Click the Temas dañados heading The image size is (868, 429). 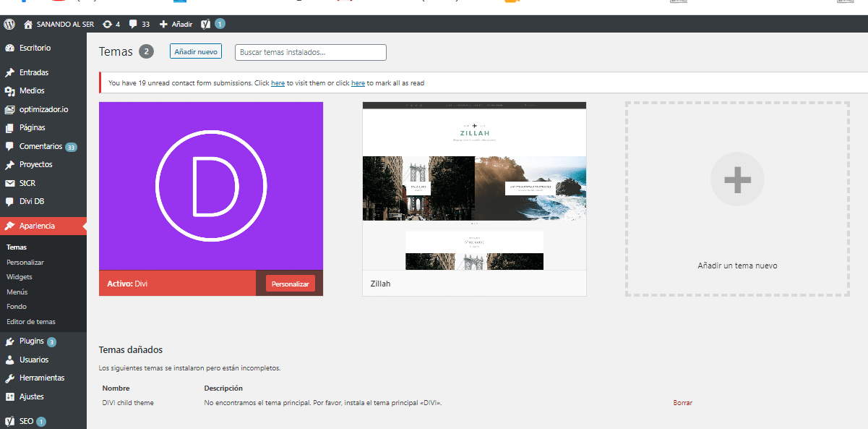(131, 350)
